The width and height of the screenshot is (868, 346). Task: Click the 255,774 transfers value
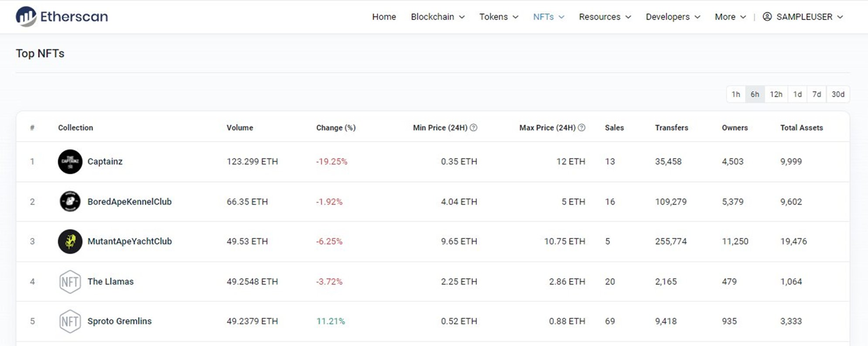tap(671, 241)
